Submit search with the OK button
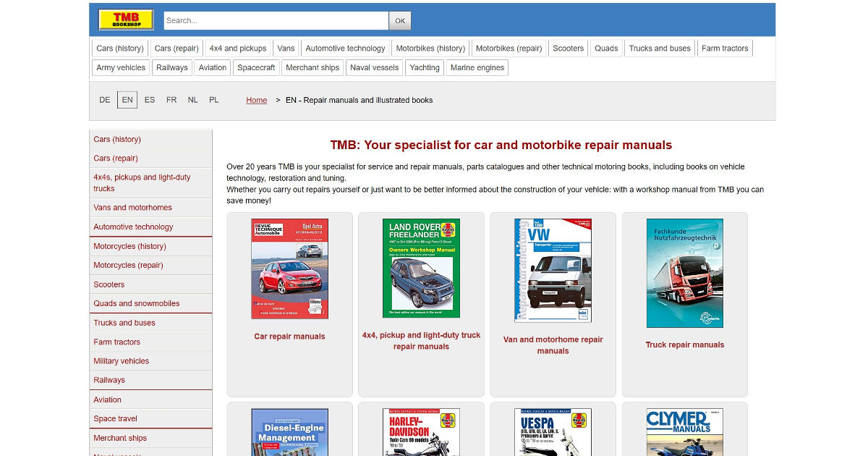The width and height of the screenshot is (868, 456). (x=400, y=20)
